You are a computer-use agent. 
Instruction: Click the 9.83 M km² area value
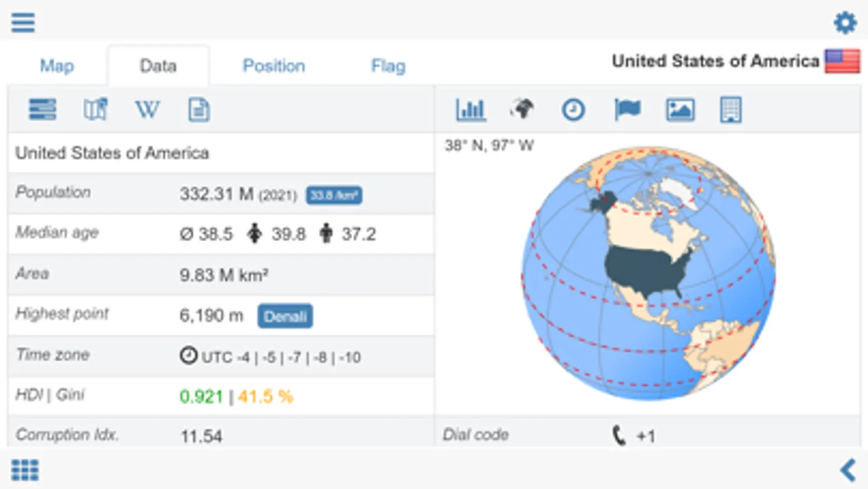224,275
